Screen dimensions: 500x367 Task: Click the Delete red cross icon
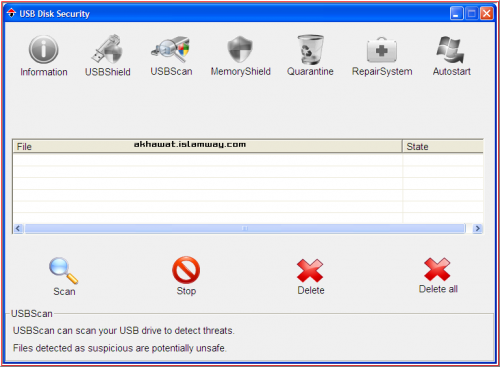[310, 271]
